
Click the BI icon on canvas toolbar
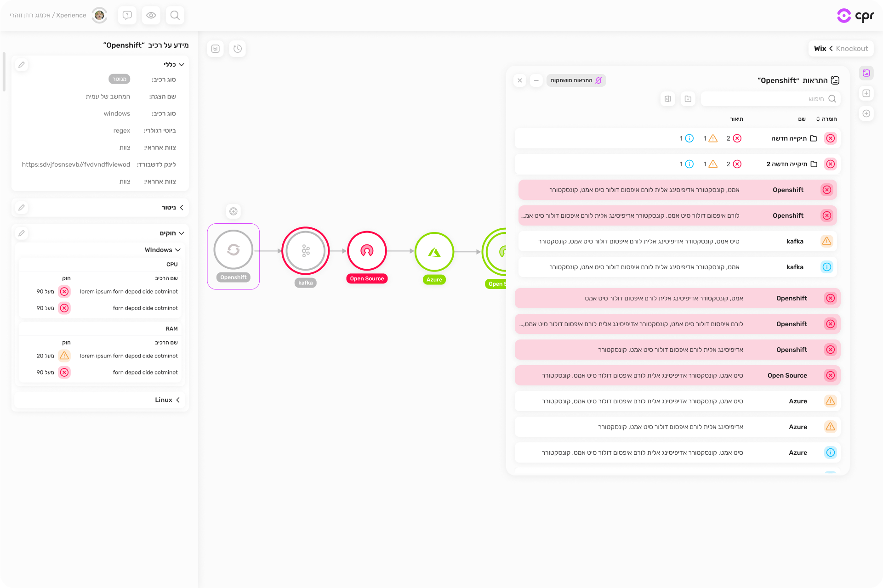[x=216, y=49]
